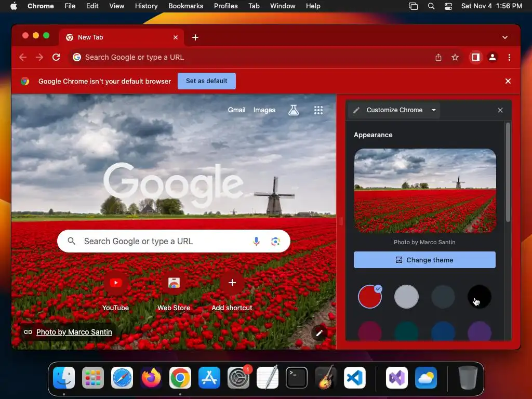Open Control Center in menu bar
Image resolution: width=532 pixels, height=399 pixels.
click(448, 6)
